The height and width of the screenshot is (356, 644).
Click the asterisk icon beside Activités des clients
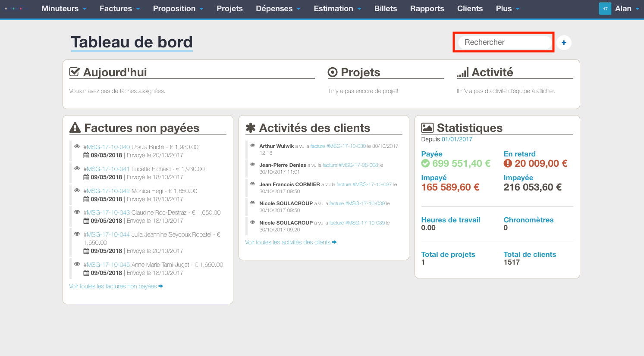tap(251, 128)
